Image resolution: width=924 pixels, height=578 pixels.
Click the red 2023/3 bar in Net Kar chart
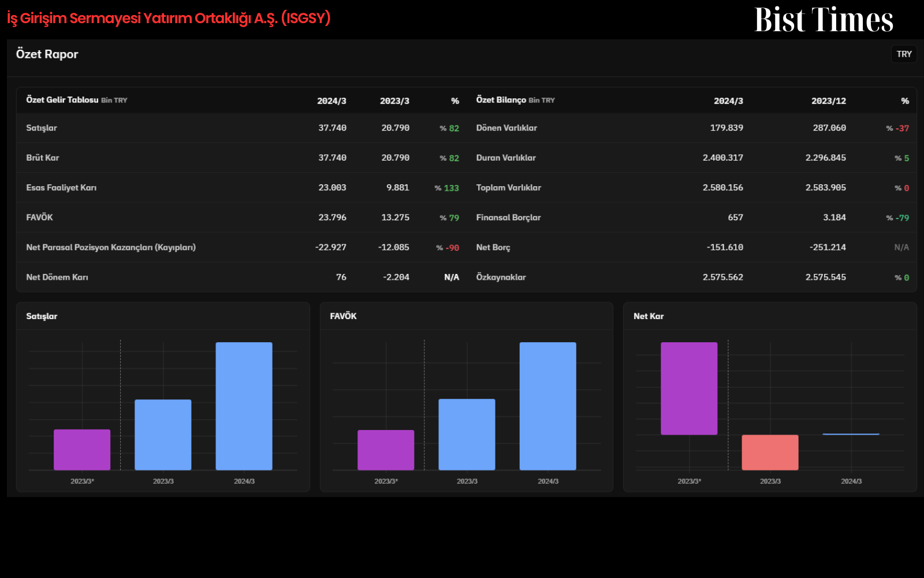pos(770,453)
